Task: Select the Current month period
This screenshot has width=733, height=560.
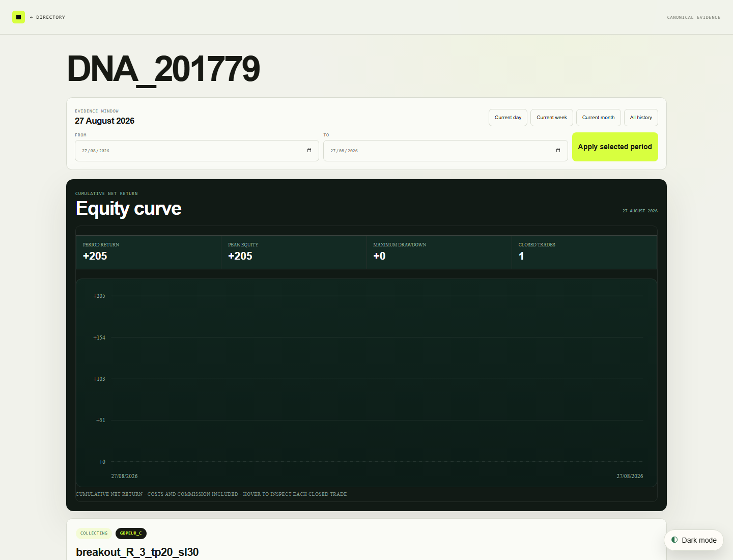Action: (599, 118)
